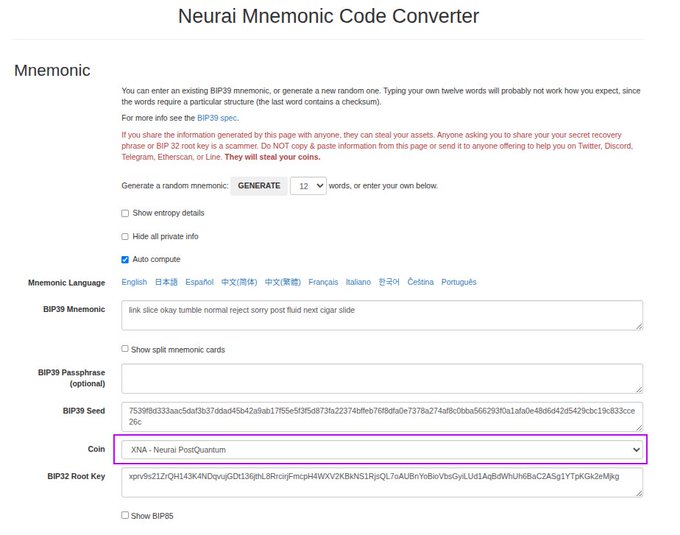The image size is (680, 535).
Task: Select 中文(繁體) mnemonic language
Action: pyautogui.click(x=282, y=283)
